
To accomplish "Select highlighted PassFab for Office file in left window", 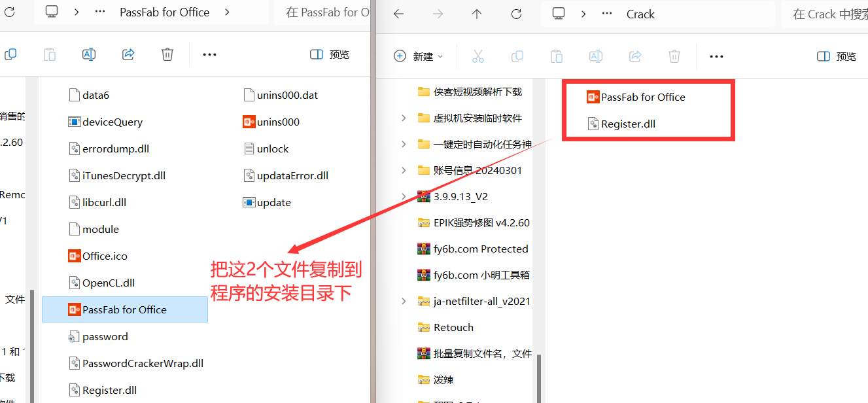I will pos(125,309).
